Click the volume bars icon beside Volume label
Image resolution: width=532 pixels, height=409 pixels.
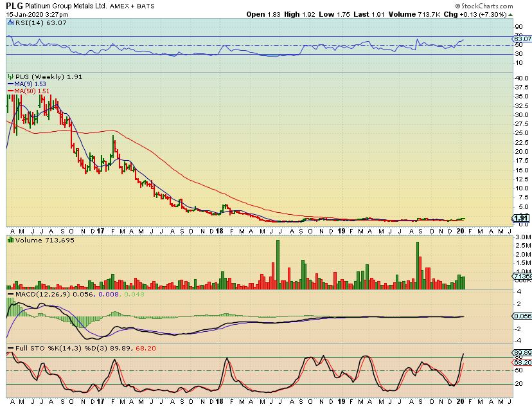(x=10, y=240)
